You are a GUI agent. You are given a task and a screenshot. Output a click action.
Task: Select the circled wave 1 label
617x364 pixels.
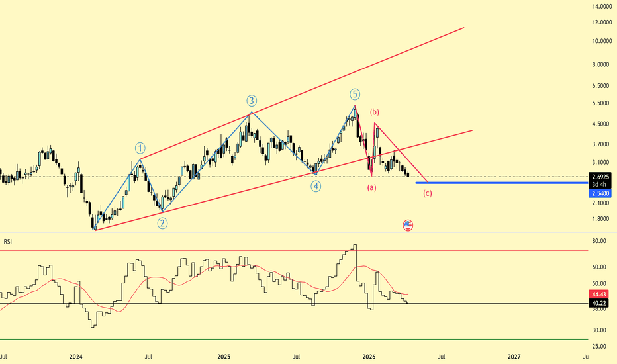pos(140,148)
